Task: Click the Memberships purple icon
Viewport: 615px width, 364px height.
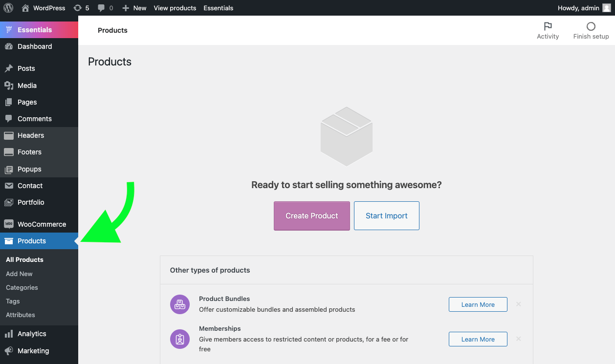Action: click(x=180, y=339)
